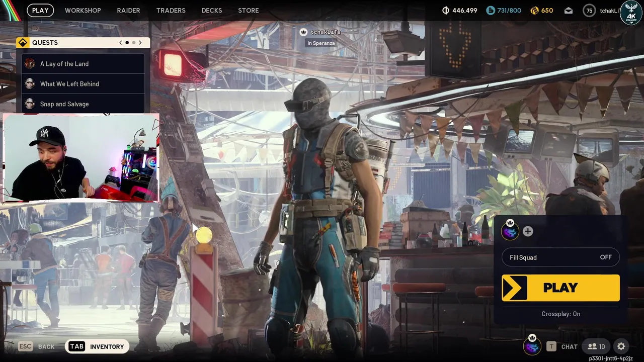Open the quest What We Left Behind
This screenshot has width=644, height=362.
(84, 84)
